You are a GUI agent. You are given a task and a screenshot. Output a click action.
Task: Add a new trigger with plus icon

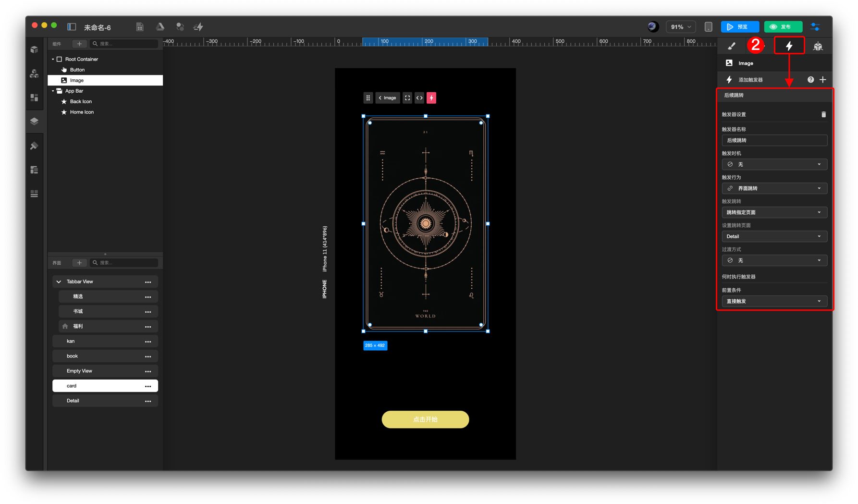click(x=823, y=80)
